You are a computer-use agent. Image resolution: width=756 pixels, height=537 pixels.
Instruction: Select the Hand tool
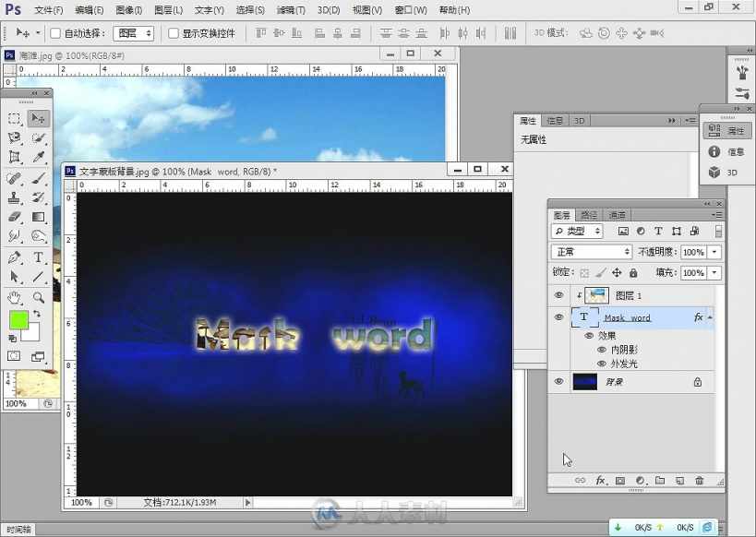pyautogui.click(x=14, y=297)
